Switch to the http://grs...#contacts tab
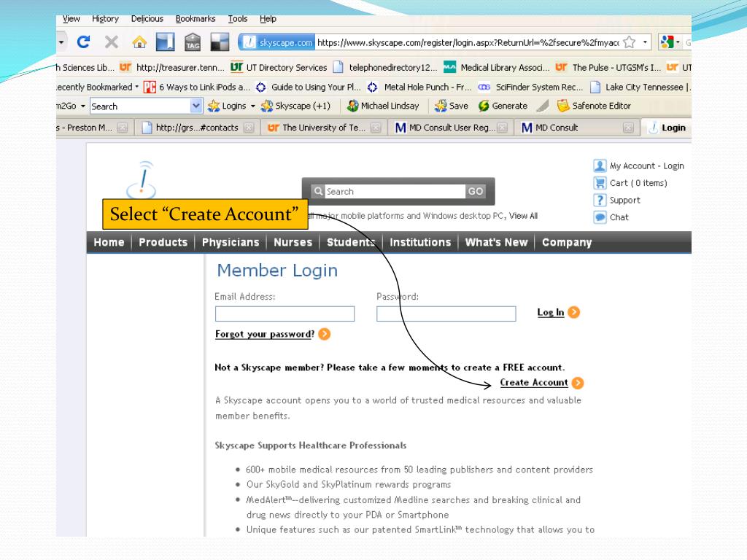This screenshot has width=747, height=560. tap(196, 128)
